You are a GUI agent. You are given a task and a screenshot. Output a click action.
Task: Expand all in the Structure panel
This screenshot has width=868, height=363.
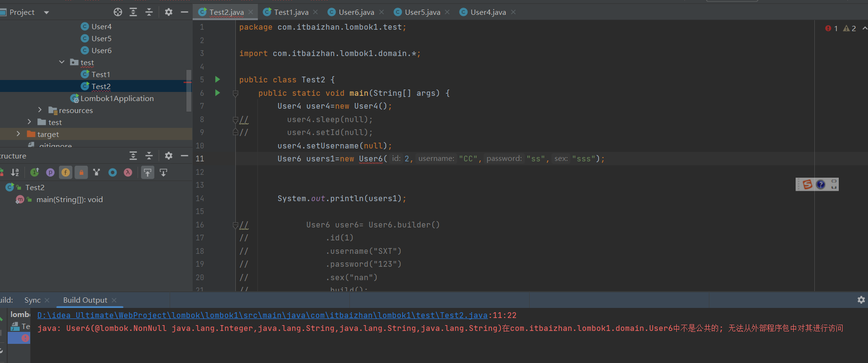click(x=133, y=156)
